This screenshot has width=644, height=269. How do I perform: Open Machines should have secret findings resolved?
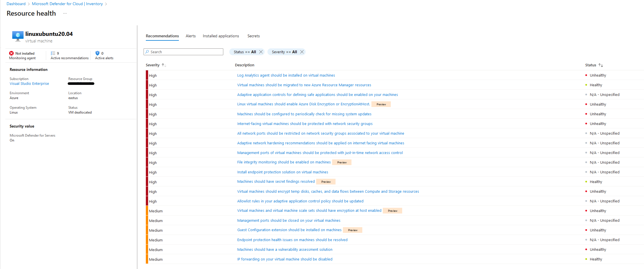click(x=276, y=182)
